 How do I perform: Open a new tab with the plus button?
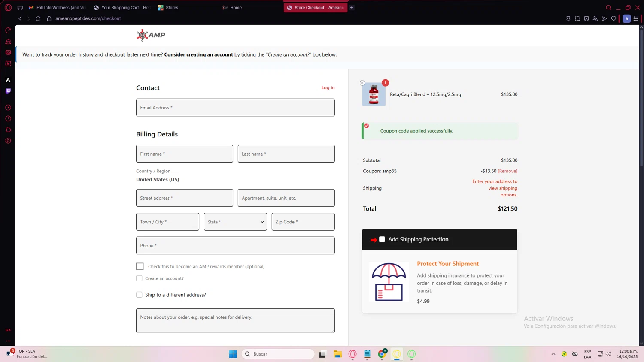coord(352,8)
